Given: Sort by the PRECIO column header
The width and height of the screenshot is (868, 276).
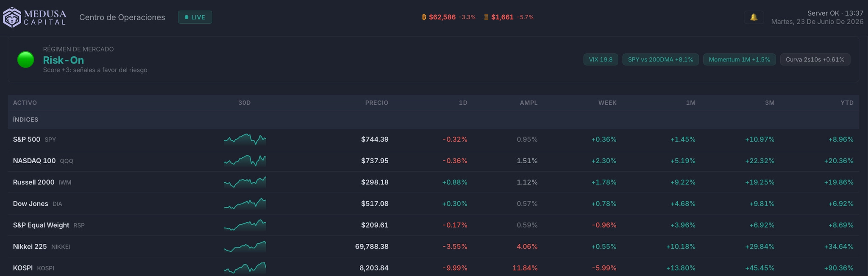Looking at the screenshot, I should click(376, 103).
